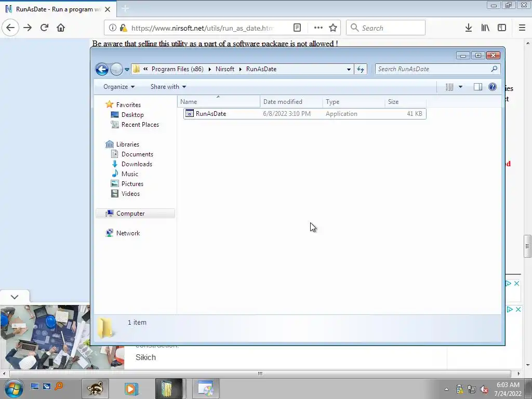This screenshot has height=399, width=532.
Task: Open the Windows Start menu
Action: click(14, 389)
